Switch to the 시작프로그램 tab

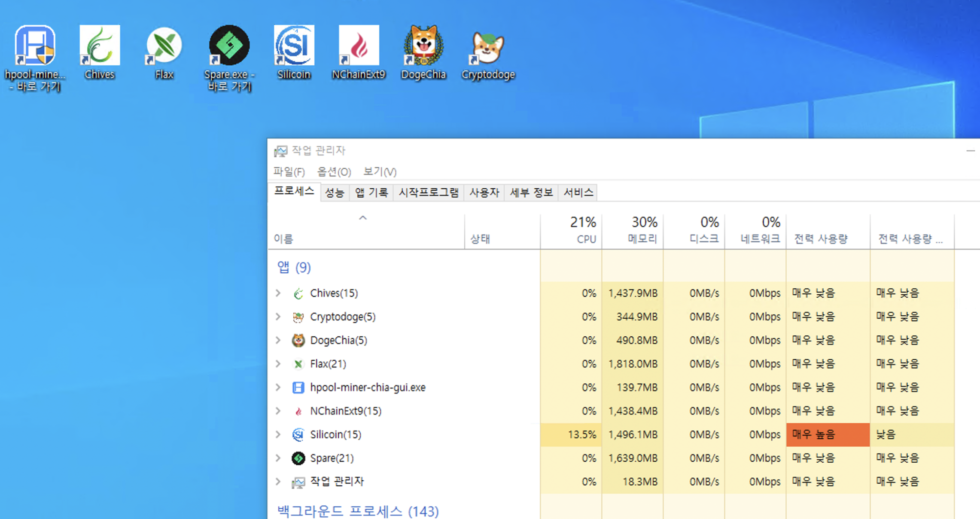coord(429,192)
